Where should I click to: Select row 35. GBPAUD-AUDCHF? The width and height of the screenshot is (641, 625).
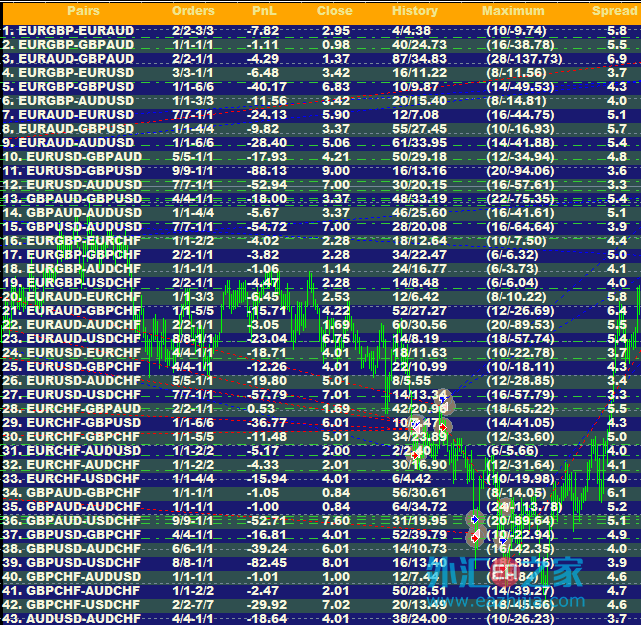(x=322, y=506)
